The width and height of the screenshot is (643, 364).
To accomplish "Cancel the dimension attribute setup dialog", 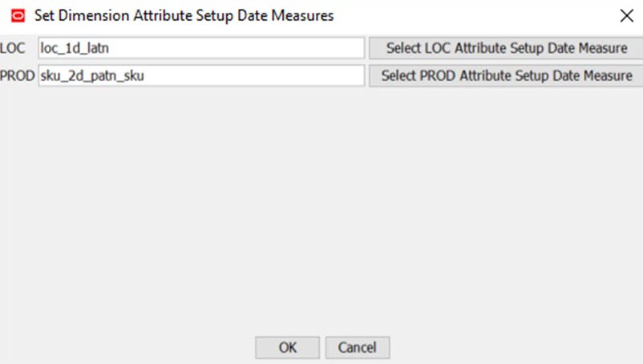I will click(357, 347).
